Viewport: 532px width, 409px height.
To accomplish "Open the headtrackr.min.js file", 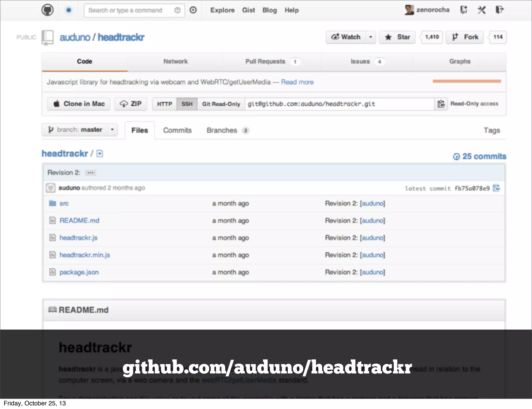I will (x=85, y=255).
